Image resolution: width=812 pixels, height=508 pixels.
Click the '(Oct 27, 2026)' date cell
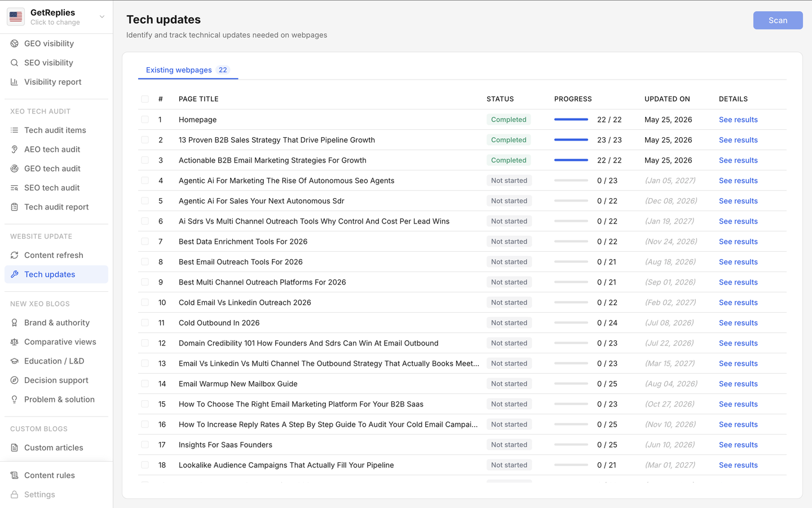pos(669,404)
